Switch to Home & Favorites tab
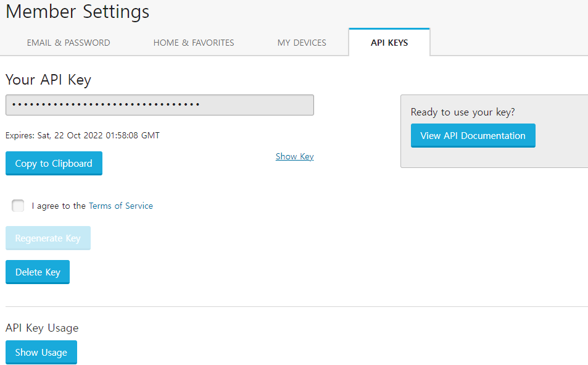This screenshot has width=588, height=365. tap(194, 43)
